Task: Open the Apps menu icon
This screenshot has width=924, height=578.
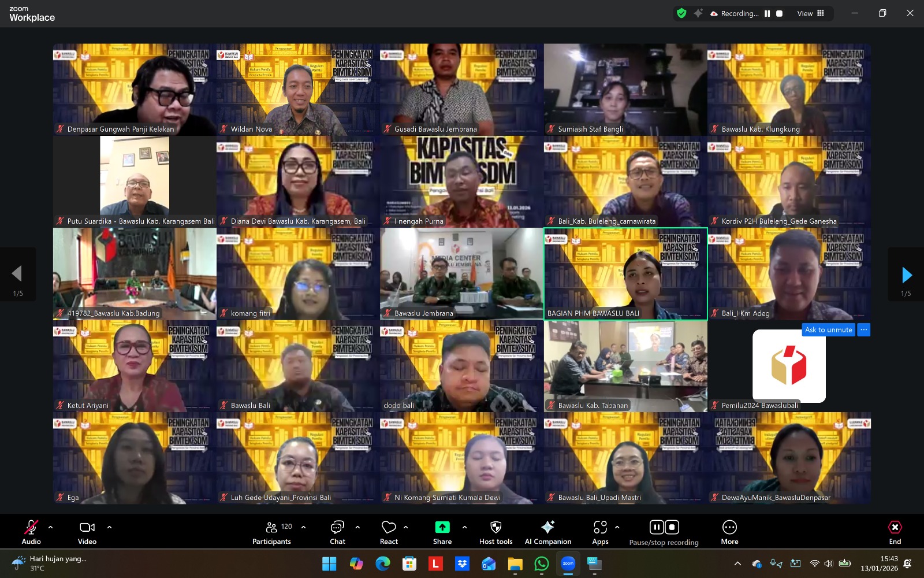Action: pyautogui.click(x=600, y=532)
